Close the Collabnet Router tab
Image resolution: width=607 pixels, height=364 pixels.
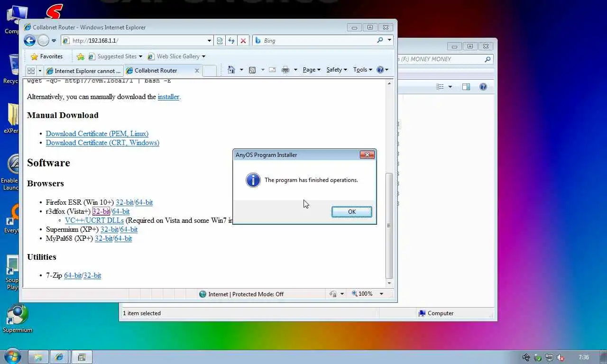point(197,71)
